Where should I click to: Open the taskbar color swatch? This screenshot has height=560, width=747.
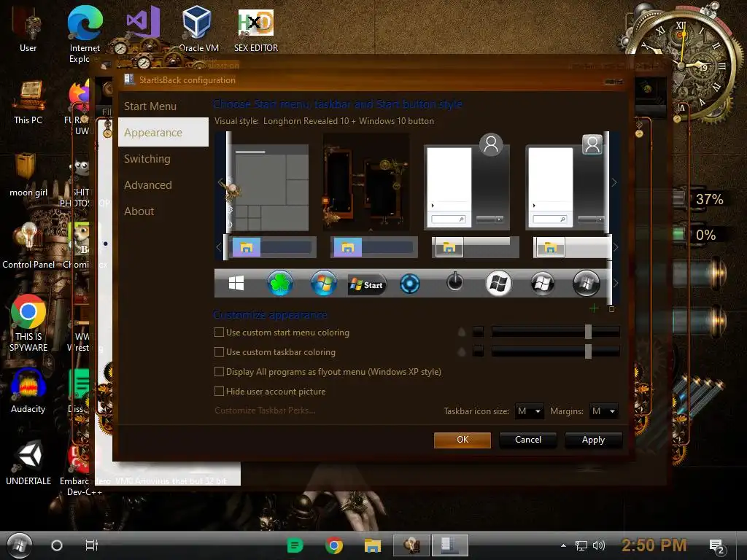pyautogui.click(x=478, y=351)
